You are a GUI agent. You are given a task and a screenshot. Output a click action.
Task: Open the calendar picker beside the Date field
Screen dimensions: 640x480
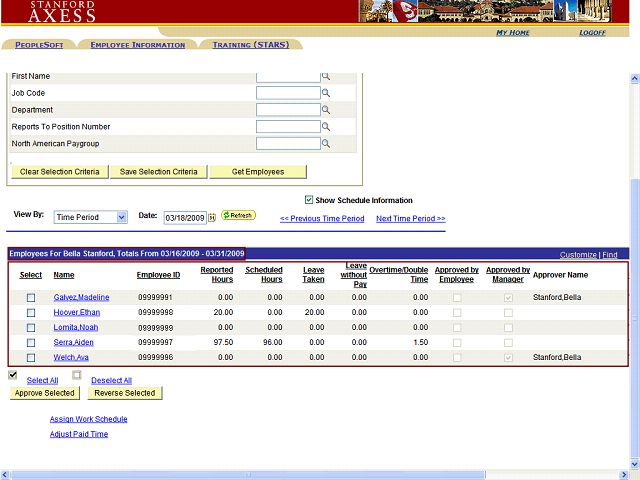[x=212, y=217]
